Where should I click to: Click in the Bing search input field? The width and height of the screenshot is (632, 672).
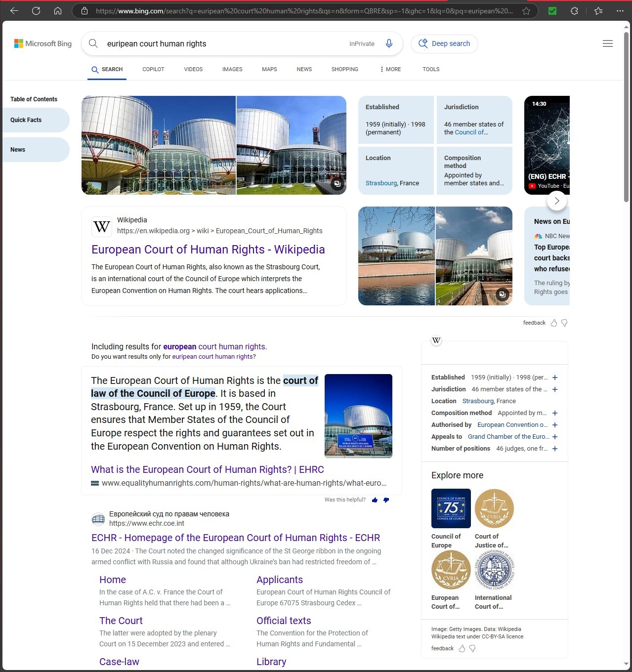[x=222, y=43]
